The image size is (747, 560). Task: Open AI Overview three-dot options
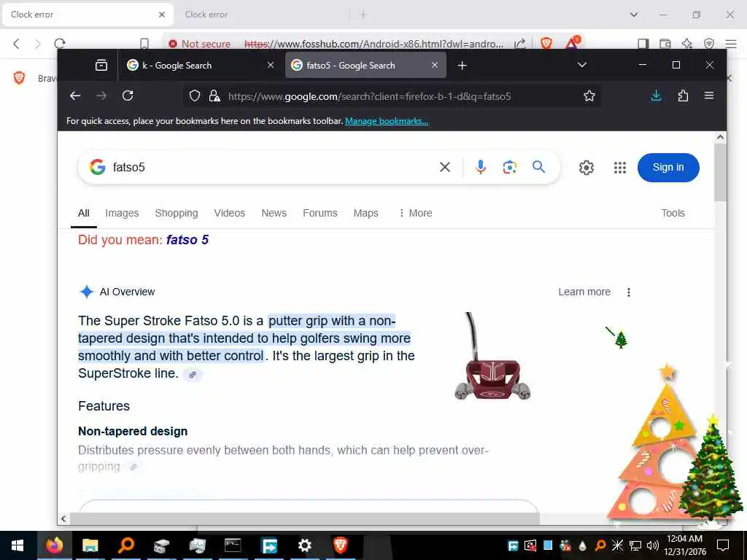click(x=628, y=292)
